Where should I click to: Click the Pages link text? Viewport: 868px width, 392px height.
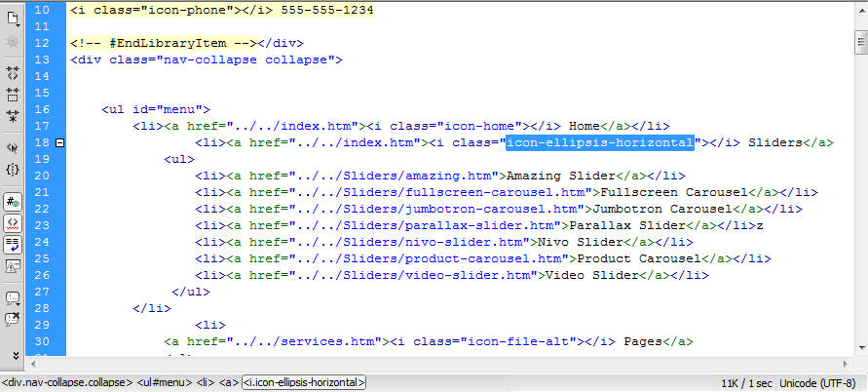[643, 341]
